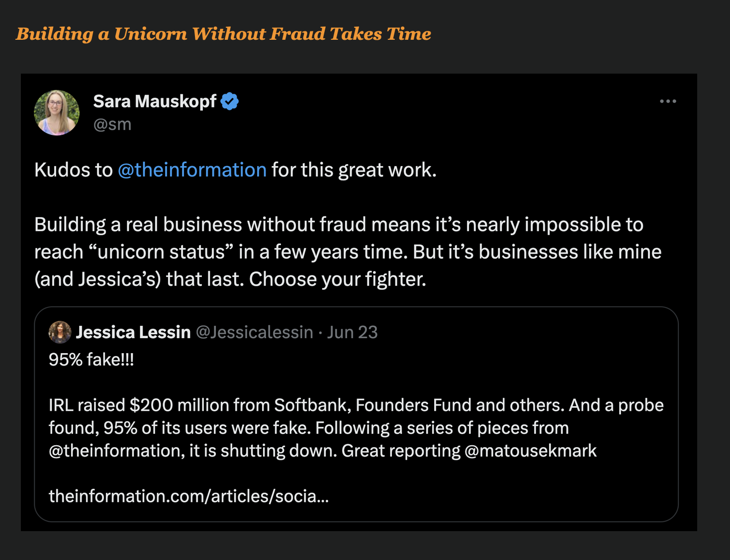This screenshot has width=730, height=560.
Task: Click Sara Mauskopf's profile picture
Action: pos(57,113)
